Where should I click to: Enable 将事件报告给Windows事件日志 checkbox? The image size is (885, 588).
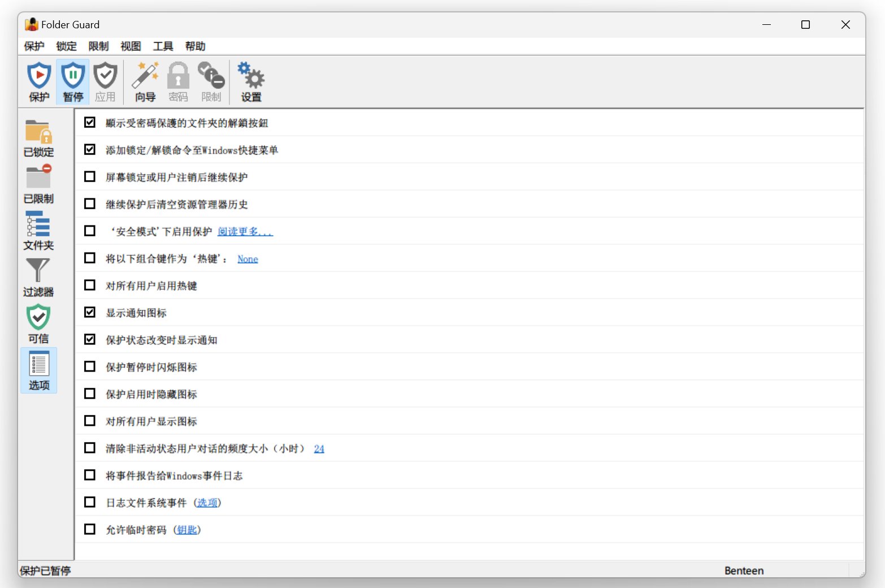point(90,474)
